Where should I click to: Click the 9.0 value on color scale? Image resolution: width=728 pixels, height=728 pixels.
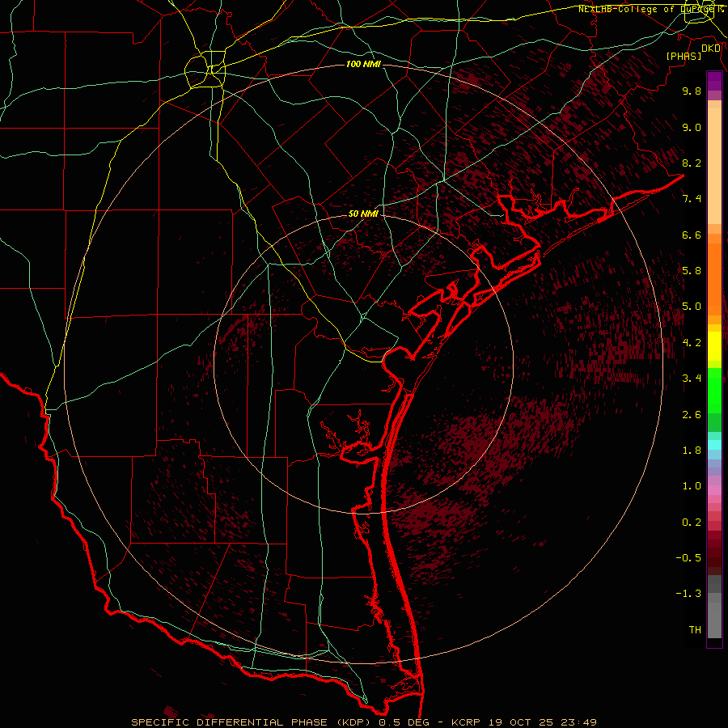tap(692, 127)
